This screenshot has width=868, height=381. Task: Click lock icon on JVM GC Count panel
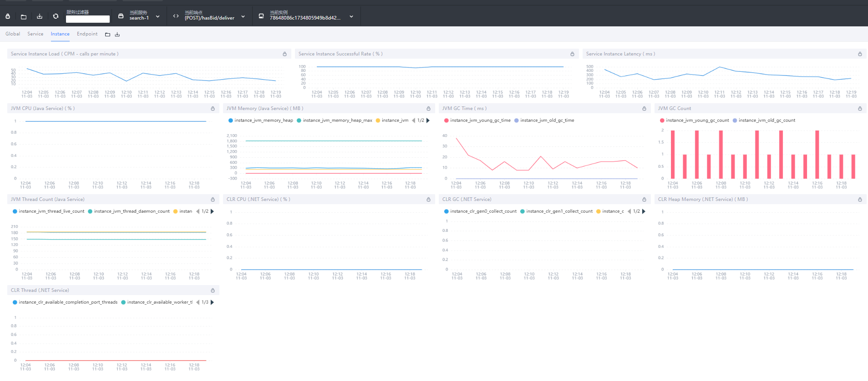click(860, 109)
